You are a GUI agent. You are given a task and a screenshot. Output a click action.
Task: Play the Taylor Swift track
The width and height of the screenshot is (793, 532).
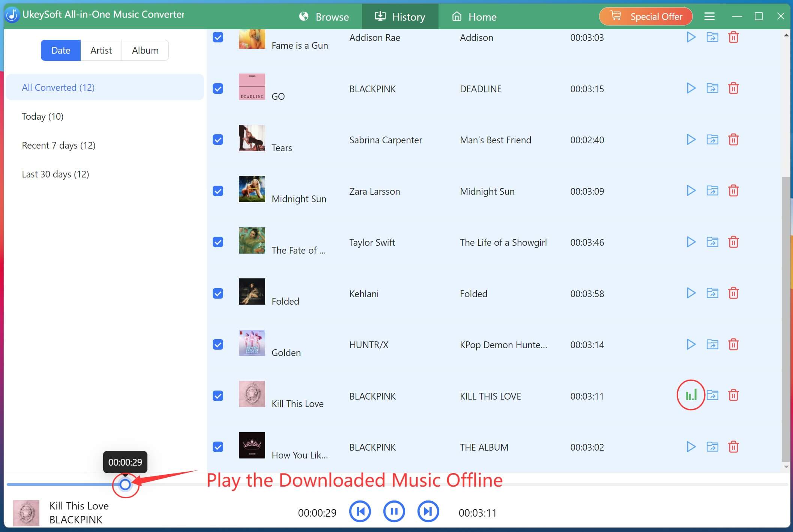[691, 242]
